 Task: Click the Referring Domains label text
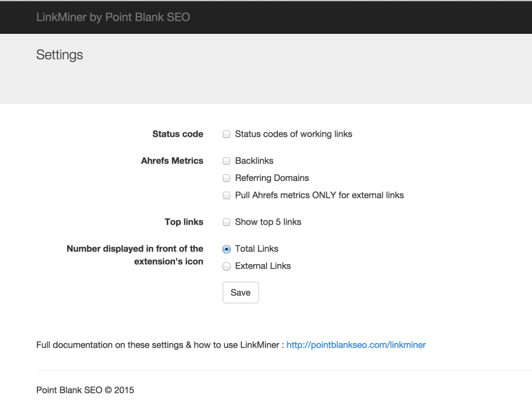(272, 178)
